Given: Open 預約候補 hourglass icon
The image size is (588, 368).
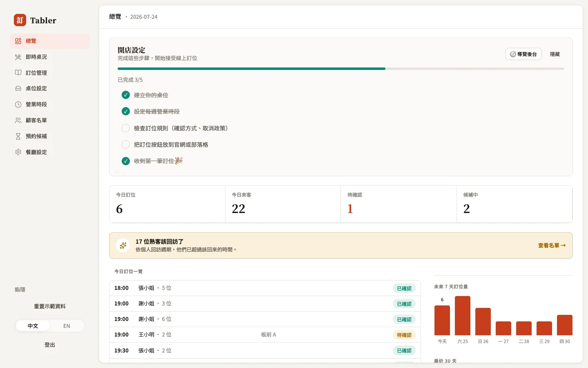Looking at the screenshot, I should (18, 136).
